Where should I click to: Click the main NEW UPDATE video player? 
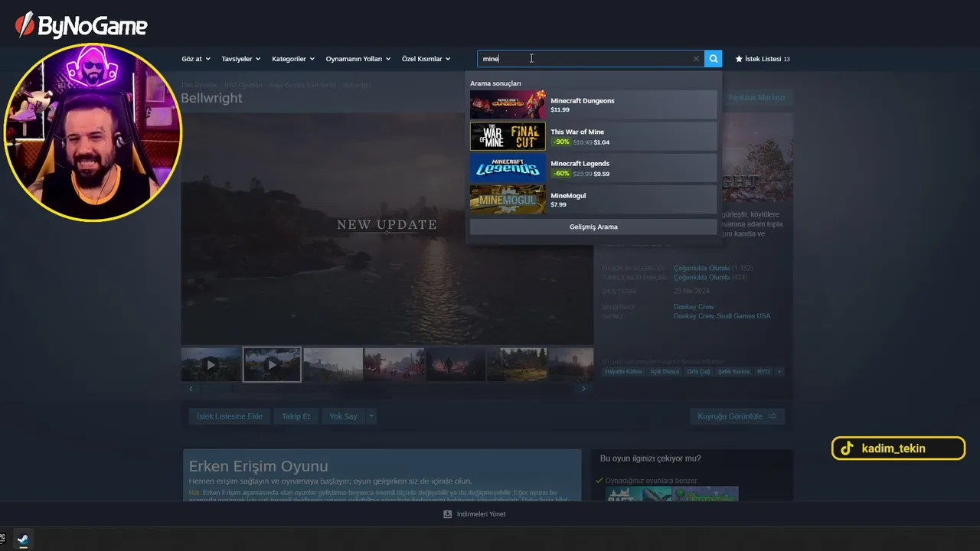[x=387, y=229]
